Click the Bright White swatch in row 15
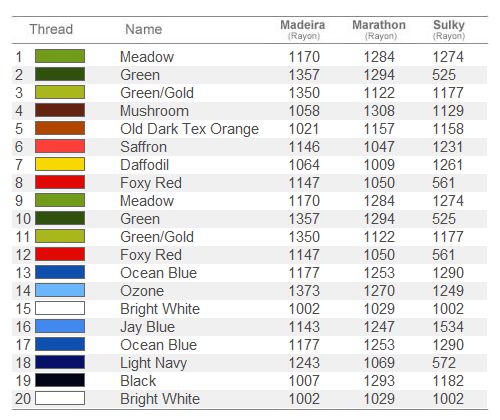 click(x=60, y=308)
